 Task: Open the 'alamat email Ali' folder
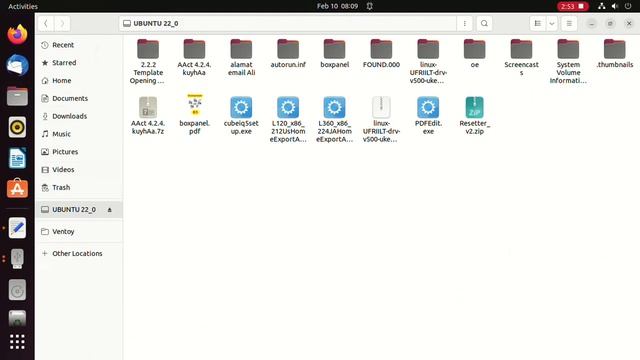pyautogui.click(x=241, y=58)
